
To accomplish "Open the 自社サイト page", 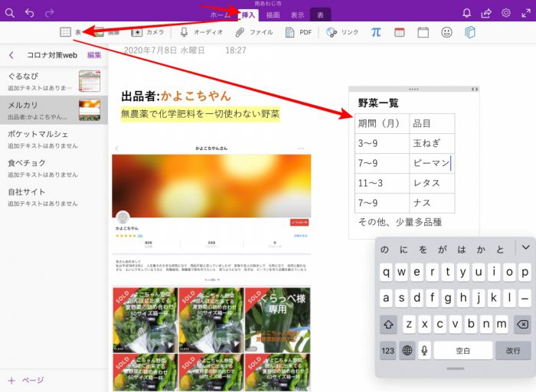I will tap(54, 197).
